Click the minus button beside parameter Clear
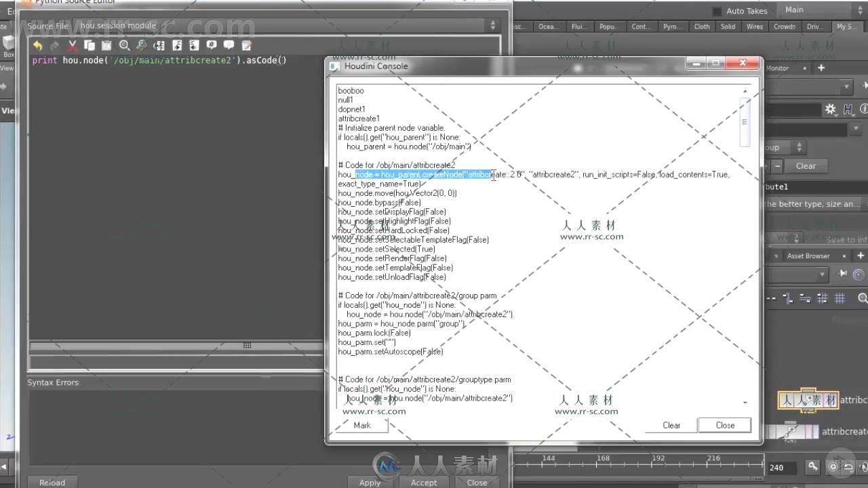 (x=778, y=165)
